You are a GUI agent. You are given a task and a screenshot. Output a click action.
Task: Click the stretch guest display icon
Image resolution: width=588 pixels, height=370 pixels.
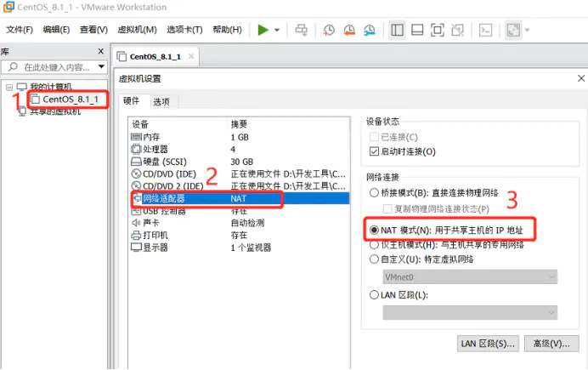[x=513, y=30]
